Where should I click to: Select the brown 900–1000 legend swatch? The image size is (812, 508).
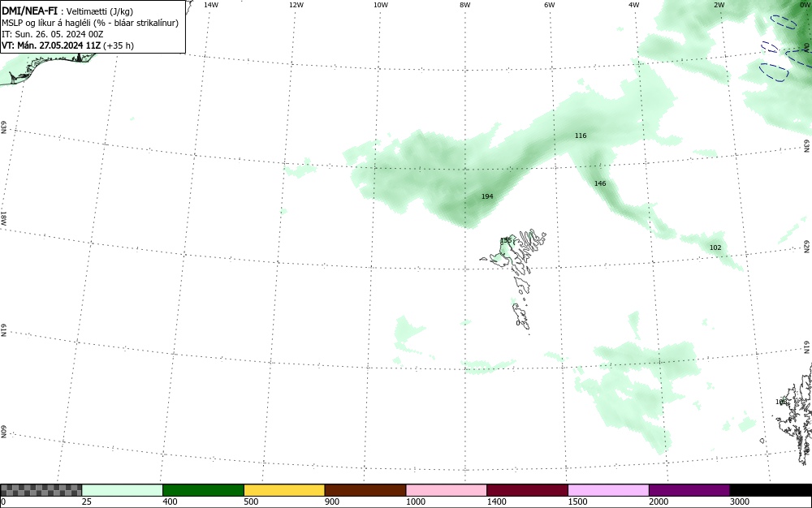point(365,490)
